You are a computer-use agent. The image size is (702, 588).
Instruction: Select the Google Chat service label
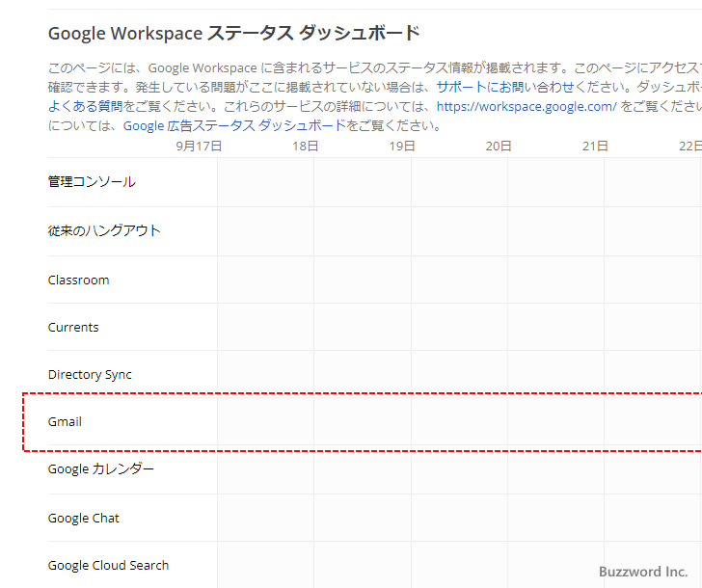(x=83, y=519)
